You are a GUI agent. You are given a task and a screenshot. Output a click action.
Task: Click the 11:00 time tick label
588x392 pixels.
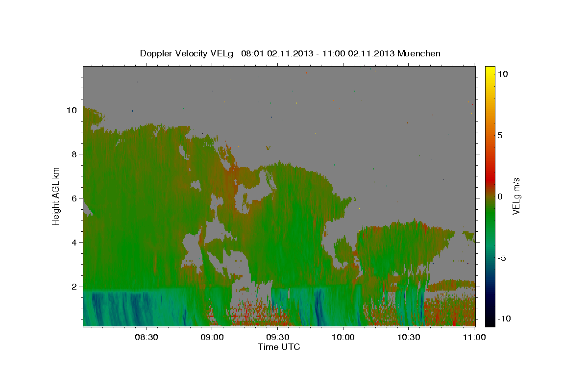[x=474, y=337]
